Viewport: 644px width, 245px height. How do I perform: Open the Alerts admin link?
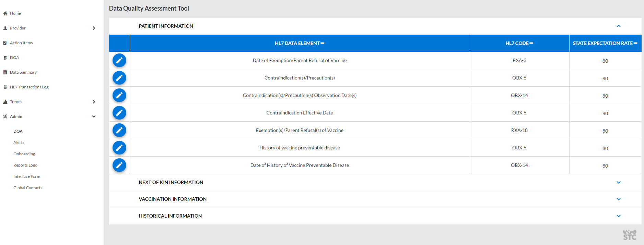coord(19,143)
